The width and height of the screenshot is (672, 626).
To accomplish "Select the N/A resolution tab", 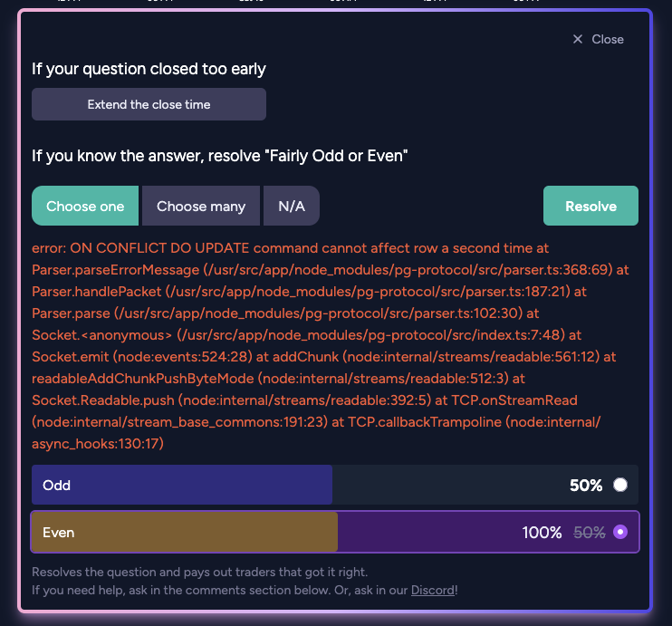I will [x=292, y=206].
